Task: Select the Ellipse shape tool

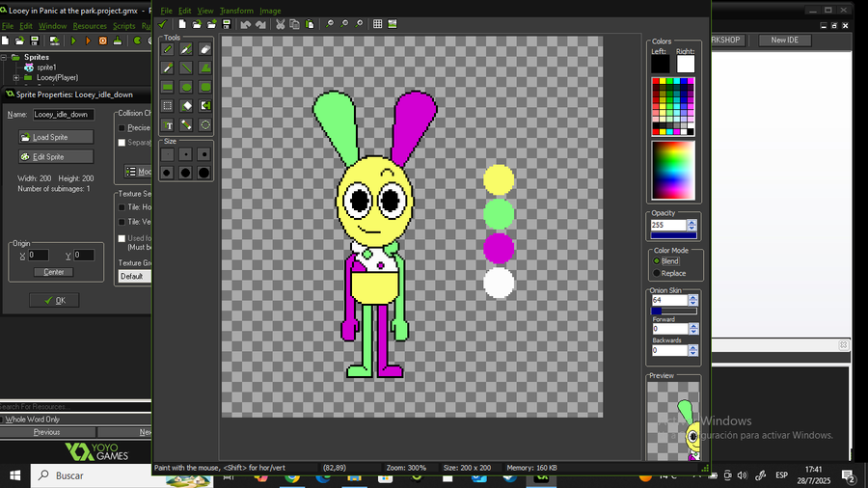Action: [x=186, y=87]
